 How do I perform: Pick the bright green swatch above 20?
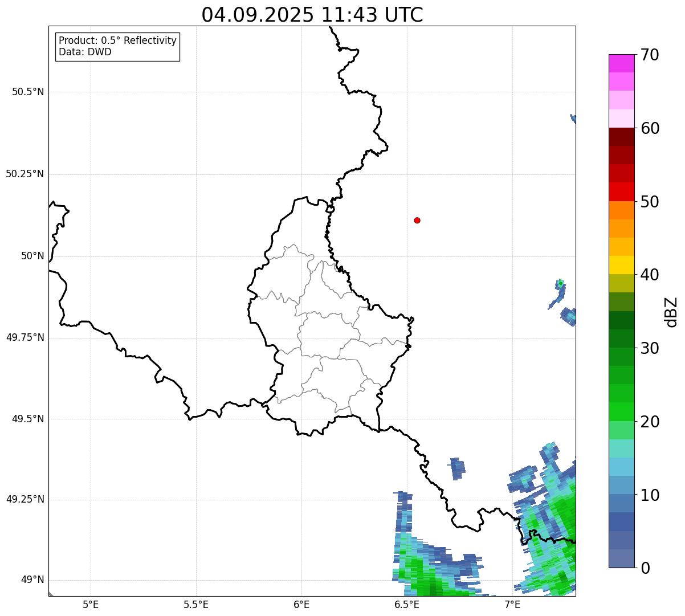(x=621, y=412)
